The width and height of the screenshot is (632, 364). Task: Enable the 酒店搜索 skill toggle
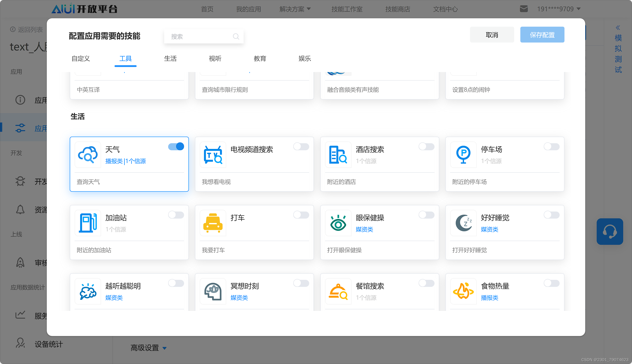[426, 147]
